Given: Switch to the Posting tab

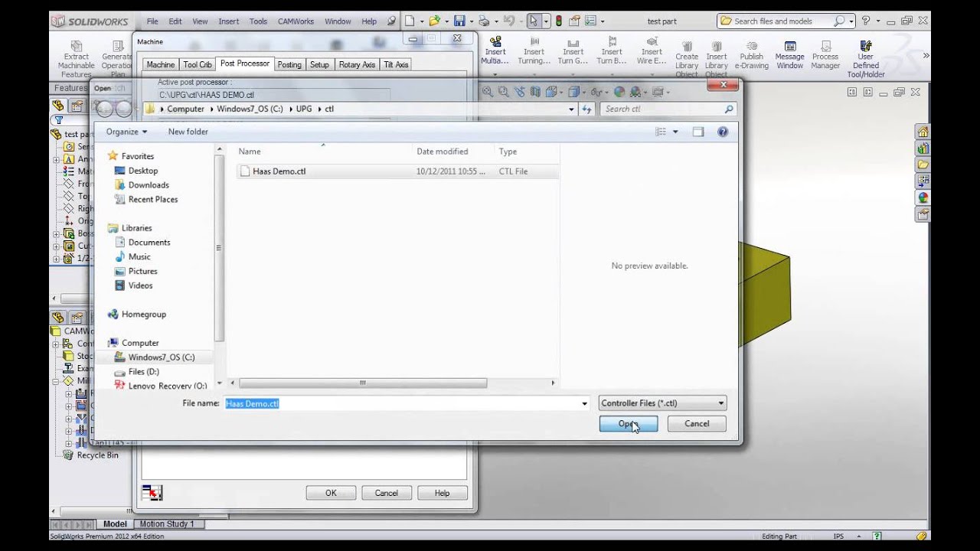Looking at the screenshot, I should [x=289, y=65].
